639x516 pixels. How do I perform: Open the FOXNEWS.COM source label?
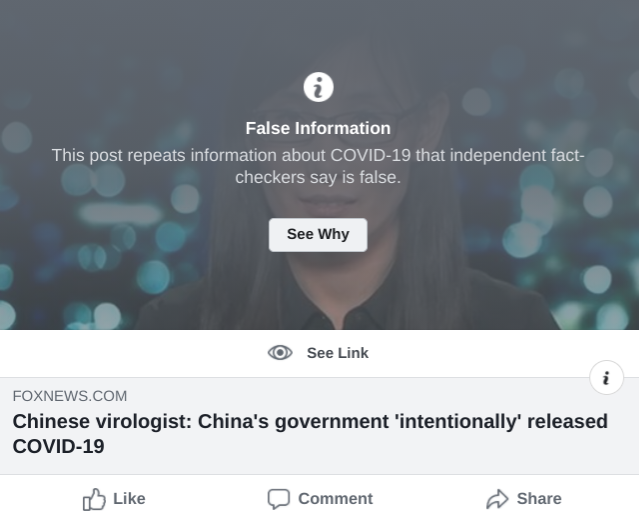click(70, 396)
